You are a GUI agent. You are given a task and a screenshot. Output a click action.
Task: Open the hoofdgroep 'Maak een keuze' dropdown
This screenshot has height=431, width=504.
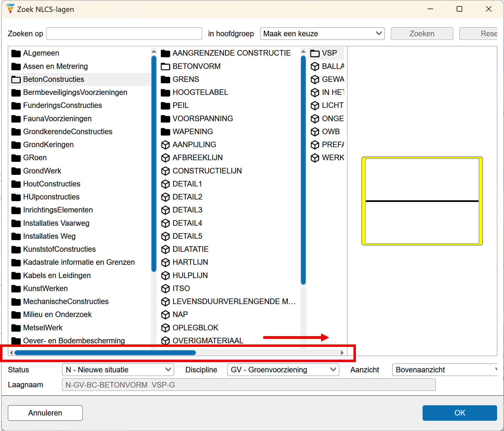[x=322, y=33]
